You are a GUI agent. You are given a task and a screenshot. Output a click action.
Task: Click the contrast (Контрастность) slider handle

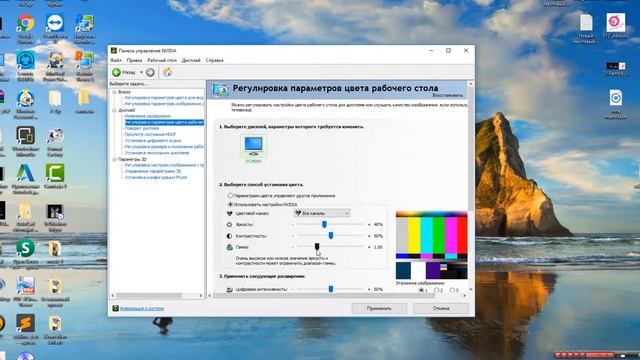[331, 236]
